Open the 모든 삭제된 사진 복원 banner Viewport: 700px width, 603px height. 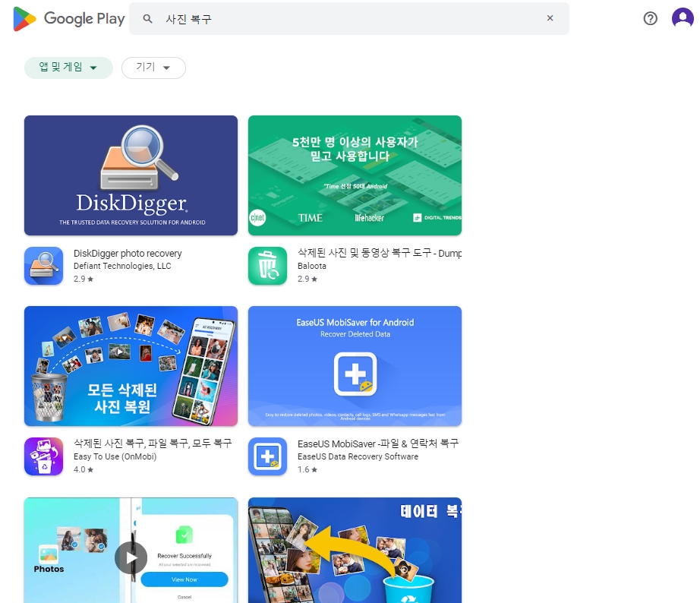click(x=131, y=366)
